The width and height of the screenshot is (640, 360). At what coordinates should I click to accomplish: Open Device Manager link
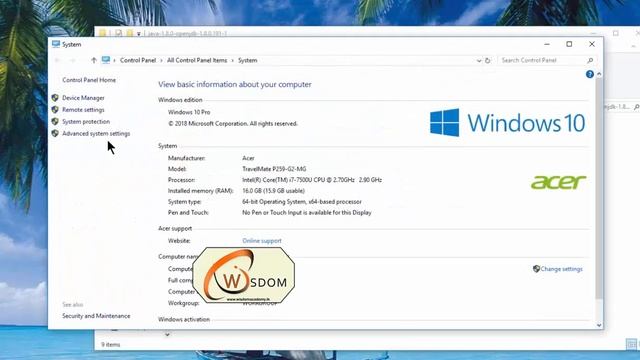click(83, 98)
